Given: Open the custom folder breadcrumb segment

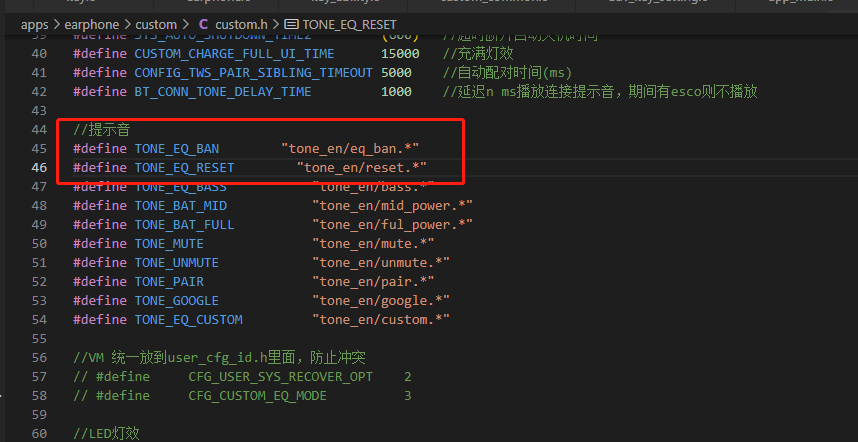Looking at the screenshot, I should point(156,25).
